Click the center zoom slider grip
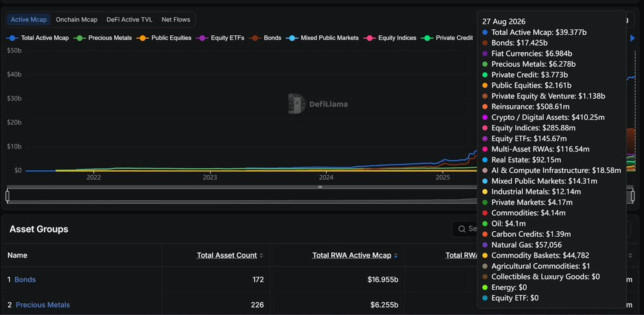Viewport: 644px width, 315px height. 320,187
